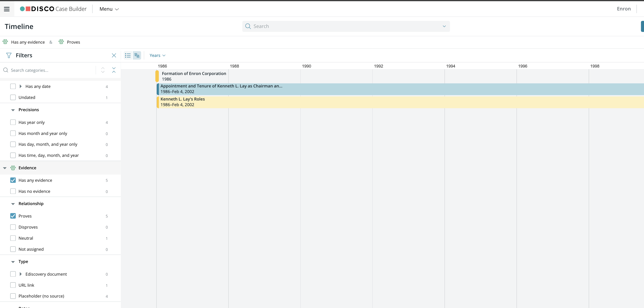Click the 1992 year label
The height and width of the screenshot is (308, 644).
[x=379, y=66]
